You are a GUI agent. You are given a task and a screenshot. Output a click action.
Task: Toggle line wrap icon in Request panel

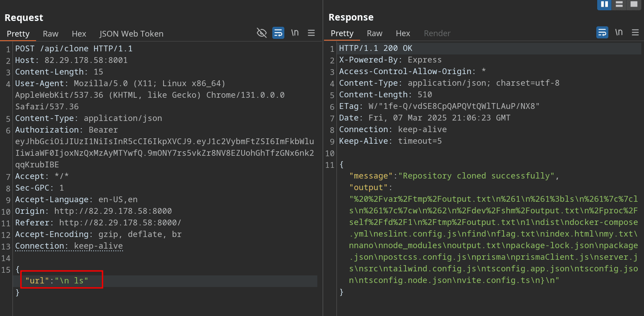(x=278, y=33)
